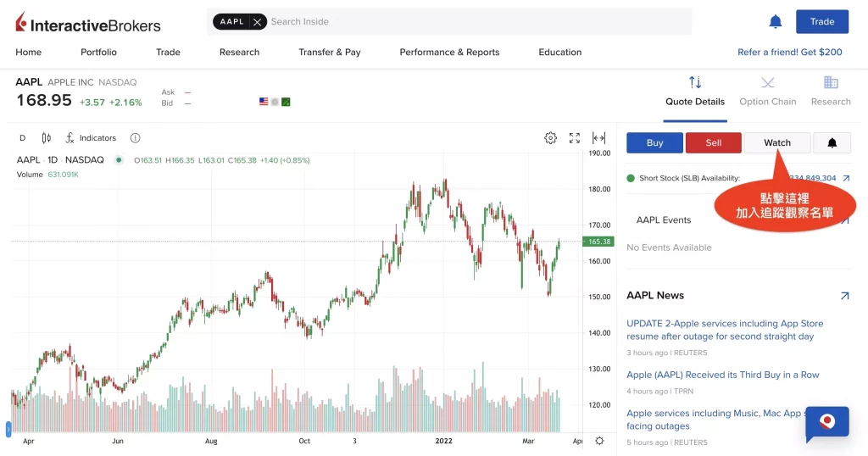This screenshot has height=456, width=868.
Task: Switch to the Research tab icon
Action: [x=831, y=82]
